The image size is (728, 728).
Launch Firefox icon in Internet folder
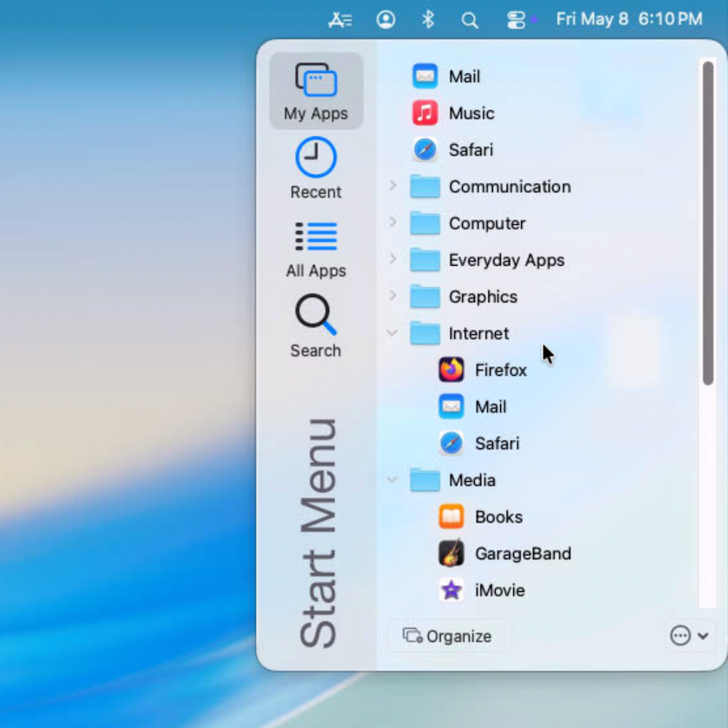pos(451,370)
